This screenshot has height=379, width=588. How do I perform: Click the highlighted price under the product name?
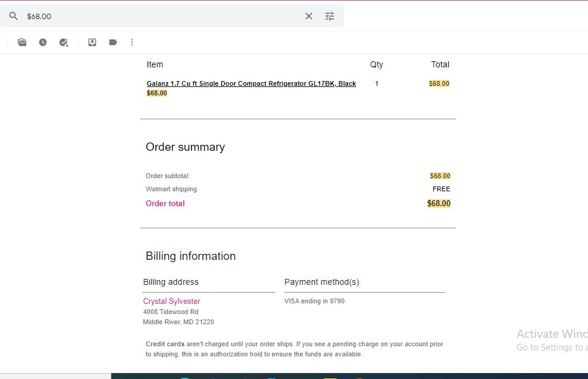tap(157, 93)
